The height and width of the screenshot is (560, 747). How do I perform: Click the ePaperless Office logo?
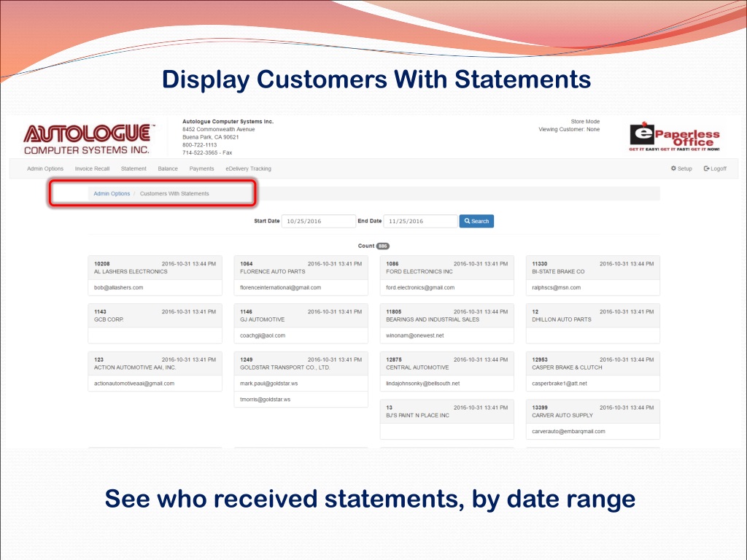click(x=675, y=136)
